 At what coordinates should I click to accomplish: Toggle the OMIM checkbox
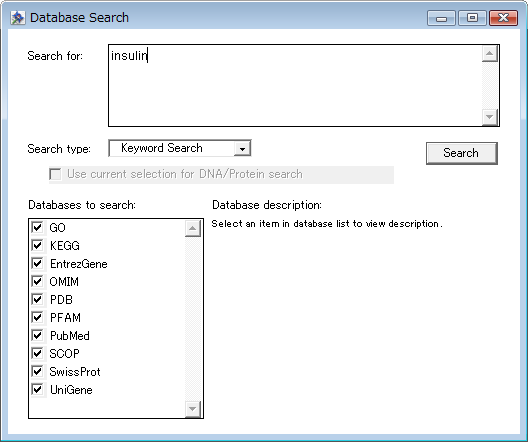[37, 281]
